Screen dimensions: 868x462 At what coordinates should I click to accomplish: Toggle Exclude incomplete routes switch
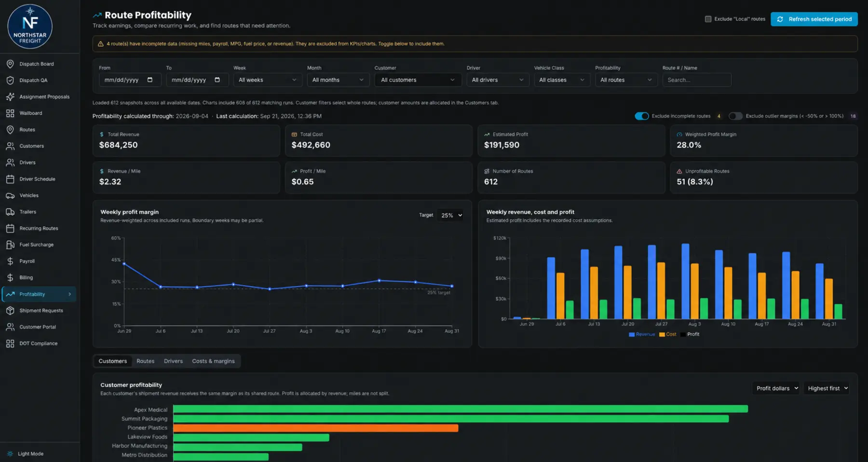pyautogui.click(x=641, y=116)
